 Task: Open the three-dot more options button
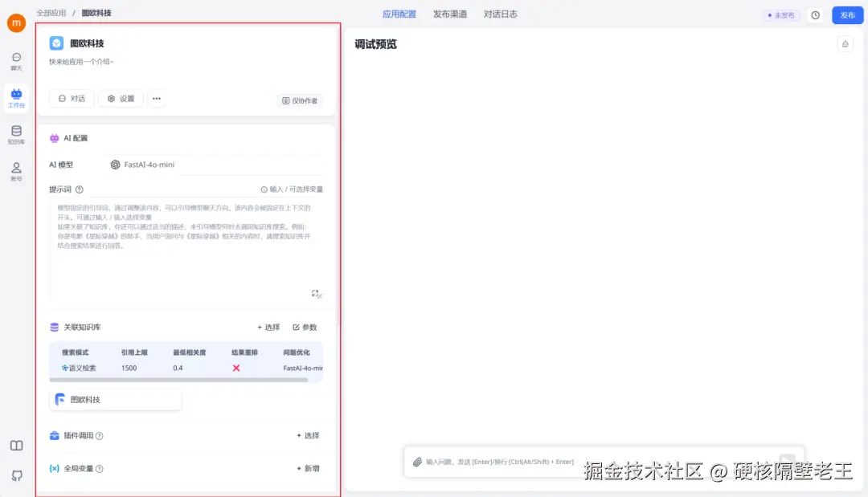pos(157,99)
